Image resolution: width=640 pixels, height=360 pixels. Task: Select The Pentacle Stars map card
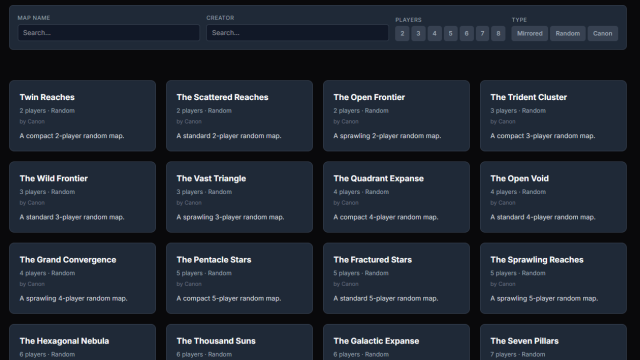point(239,278)
